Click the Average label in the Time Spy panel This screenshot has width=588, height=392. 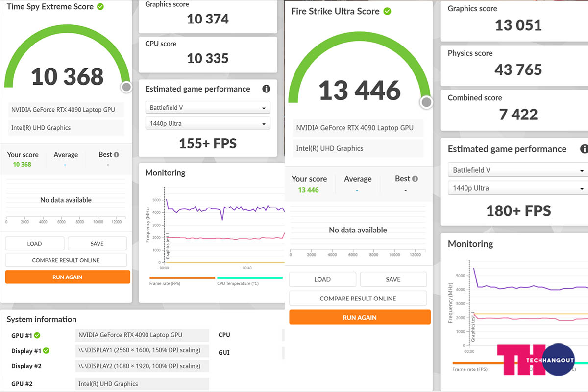point(66,155)
